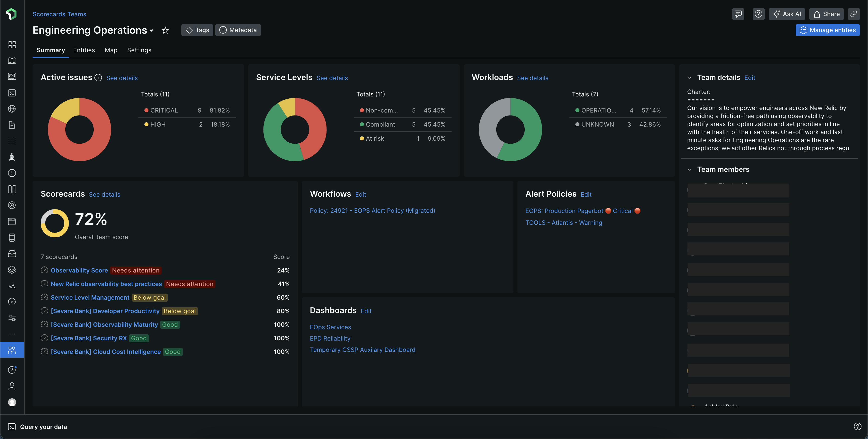This screenshot has height=439, width=868.
Task: Open the globe icon in sidebar
Action: [12, 109]
